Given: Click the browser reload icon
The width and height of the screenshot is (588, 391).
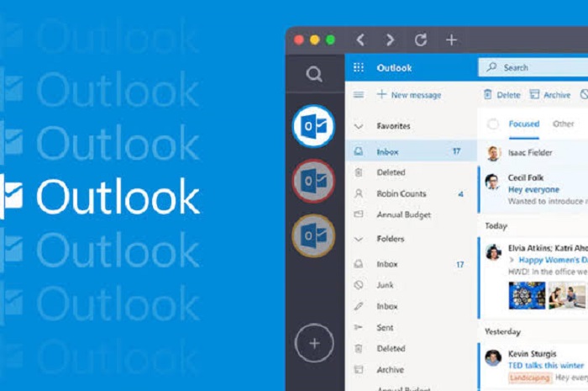Looking at the screenshot, I should pyautogui.click(x=420, y=40).
